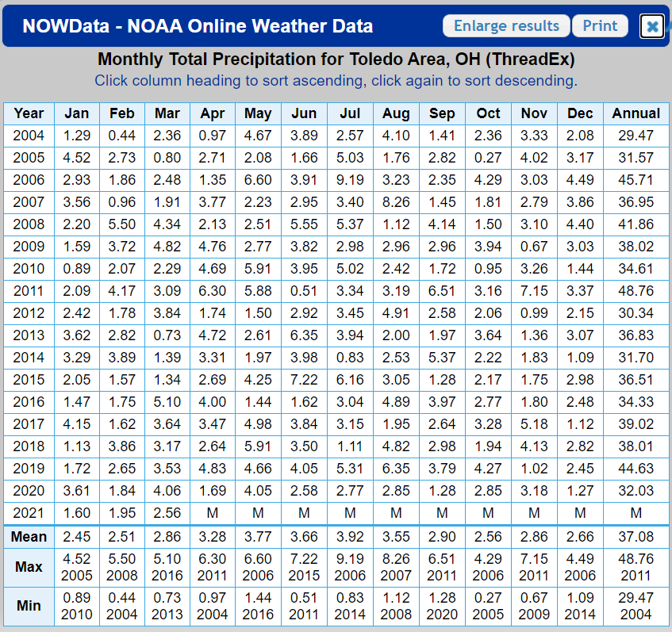Sort by the Apr column heading

[x=212, y=113]
